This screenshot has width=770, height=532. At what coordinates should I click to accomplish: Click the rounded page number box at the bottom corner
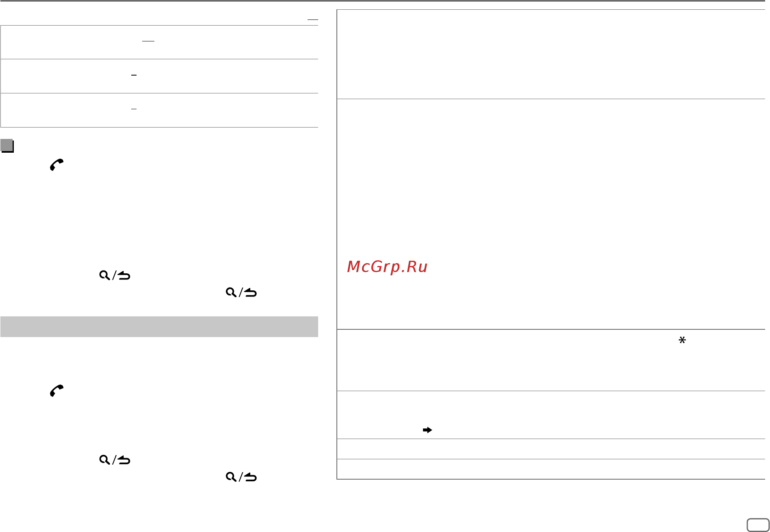point(758,525)
